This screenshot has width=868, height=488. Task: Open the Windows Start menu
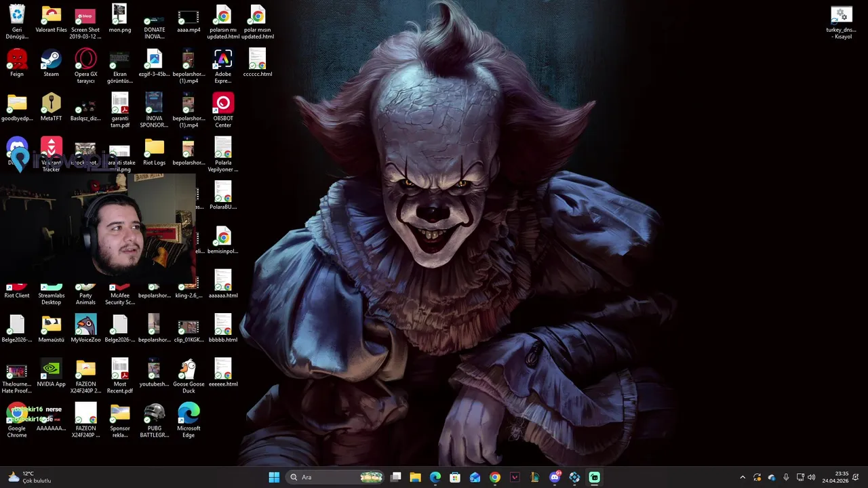tap(274, 477)
